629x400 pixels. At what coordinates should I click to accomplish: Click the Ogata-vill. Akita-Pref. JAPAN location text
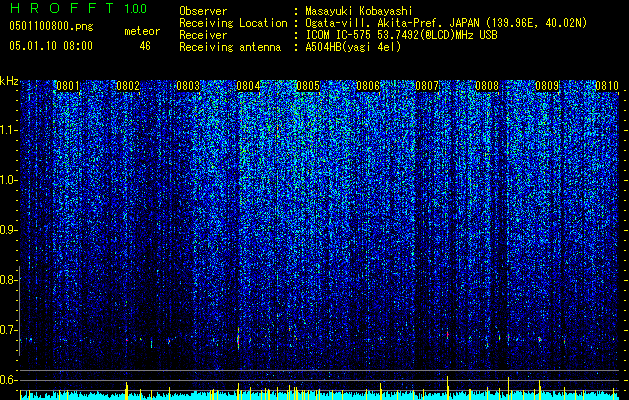point(446,23)
